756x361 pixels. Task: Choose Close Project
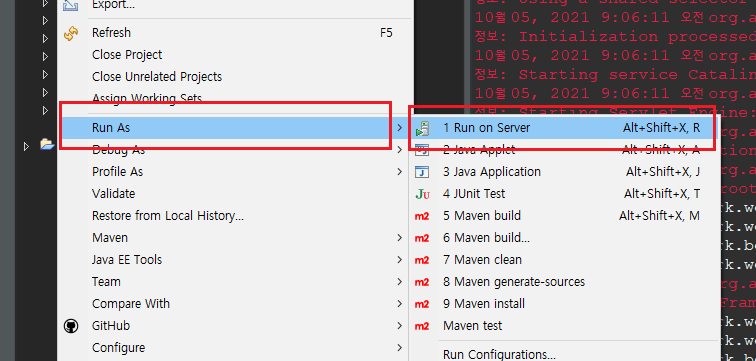234,54
